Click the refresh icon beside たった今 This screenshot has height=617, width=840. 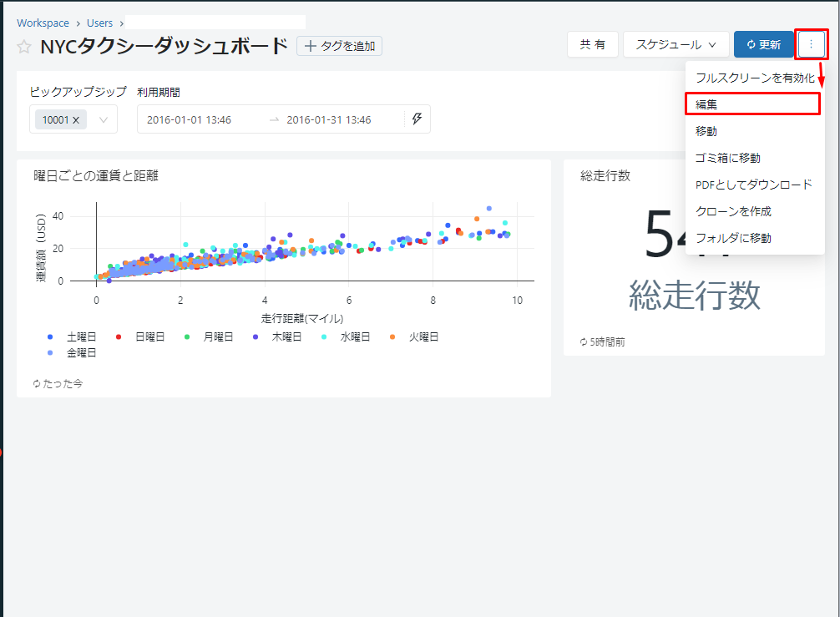tap(37, 383)
